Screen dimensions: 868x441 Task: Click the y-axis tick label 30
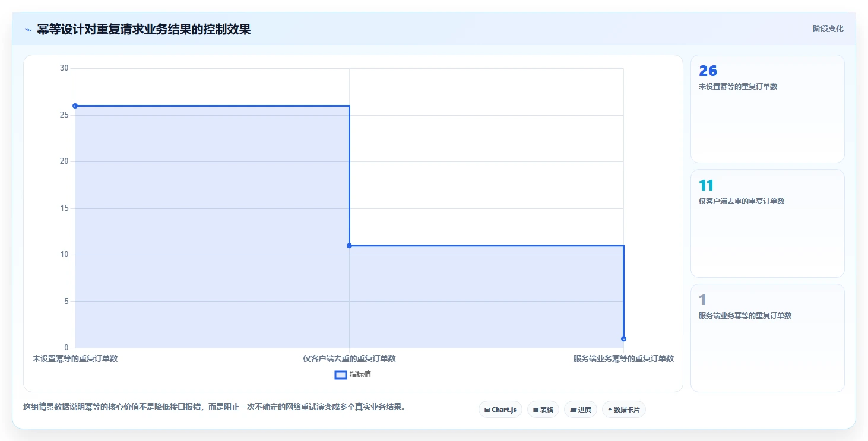[64, 68]
